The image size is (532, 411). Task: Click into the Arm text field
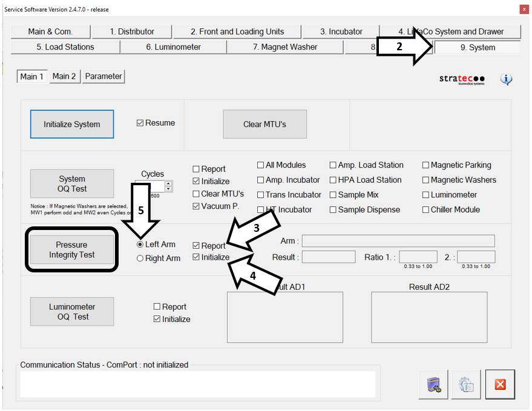(398, 241)
